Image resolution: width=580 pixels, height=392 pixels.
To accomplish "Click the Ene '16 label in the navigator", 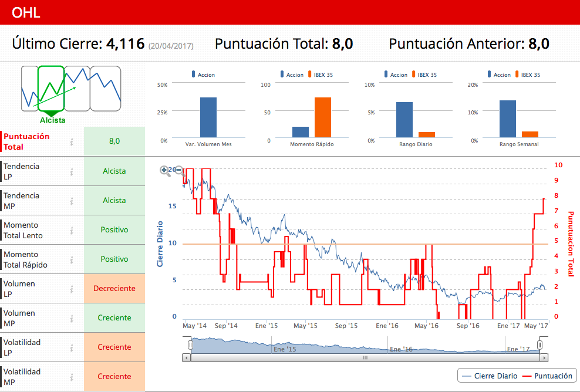I will [x=402, y=349].
